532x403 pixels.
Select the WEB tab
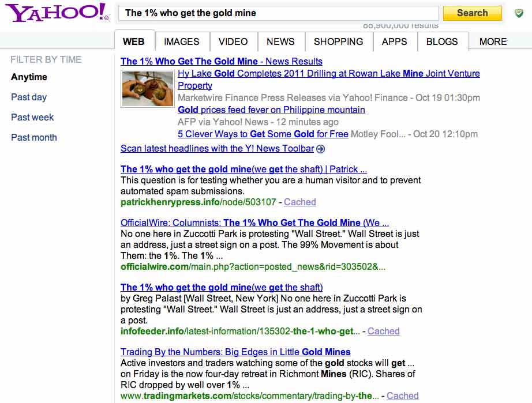click(x=134, y=41)
